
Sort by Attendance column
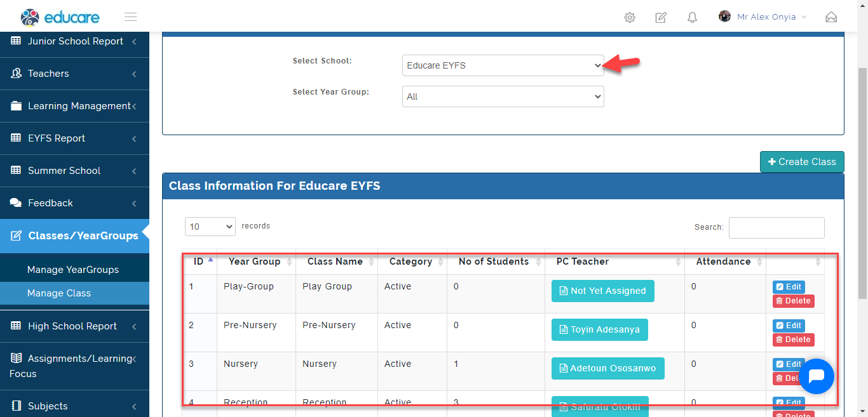725,261
